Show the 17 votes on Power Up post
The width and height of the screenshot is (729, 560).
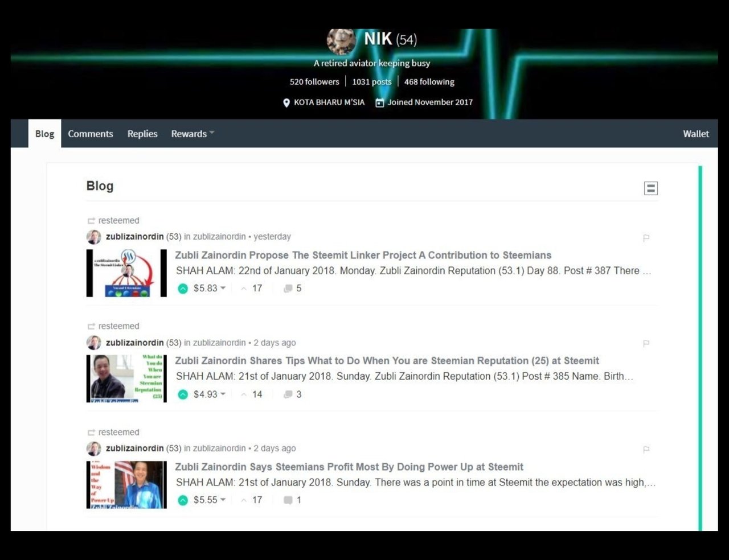click(x=252, y=500)
